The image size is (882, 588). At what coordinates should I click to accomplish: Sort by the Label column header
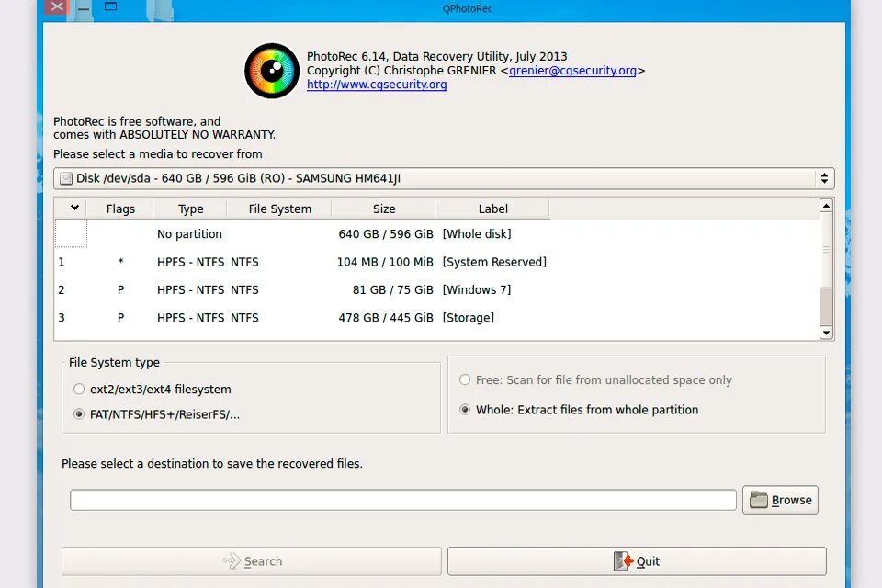point(492,209)
